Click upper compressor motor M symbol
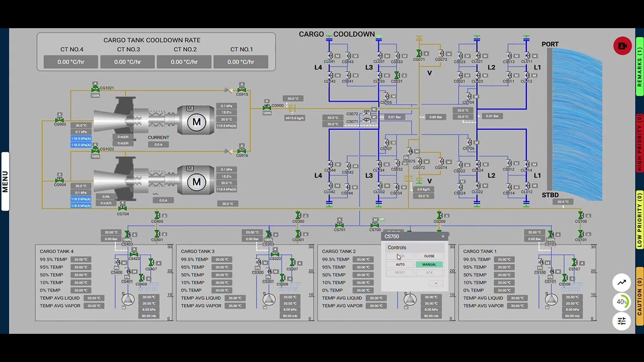Viewport: 644px width, 362px height. tap(196, 122)
